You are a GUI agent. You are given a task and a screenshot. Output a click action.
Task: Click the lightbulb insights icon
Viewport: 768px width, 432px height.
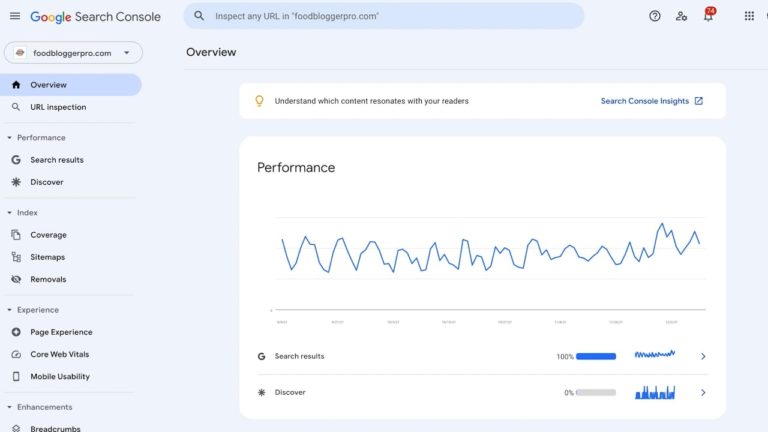point(260,101)
